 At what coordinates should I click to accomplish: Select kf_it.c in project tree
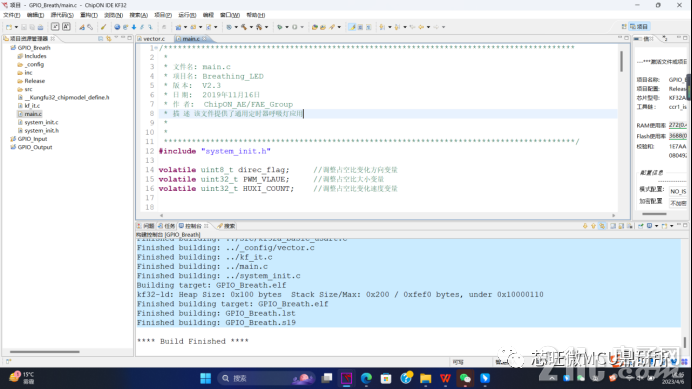[x=29, y=106]
